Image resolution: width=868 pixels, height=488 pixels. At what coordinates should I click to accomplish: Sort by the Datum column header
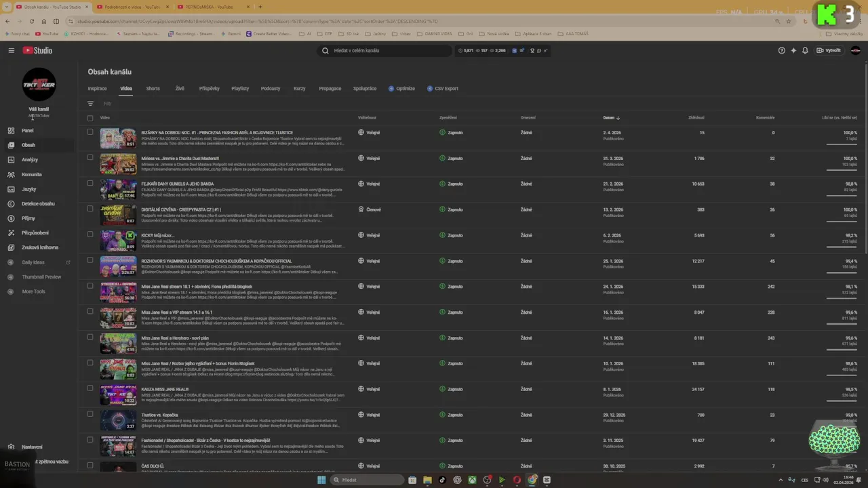point(611,118)
